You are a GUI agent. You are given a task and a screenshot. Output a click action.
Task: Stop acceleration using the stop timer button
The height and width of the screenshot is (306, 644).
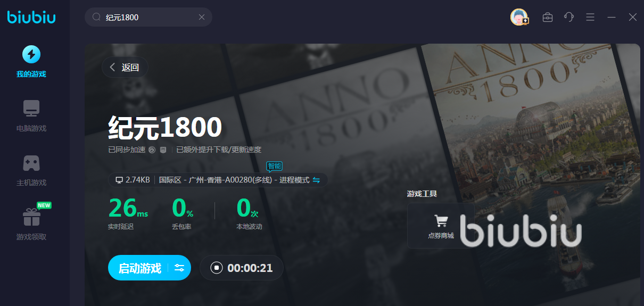tap(216, 268)
